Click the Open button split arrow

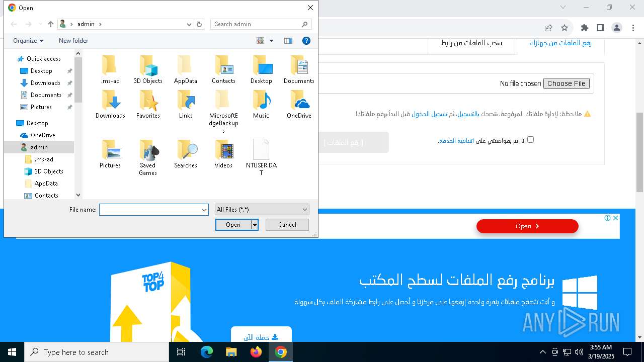(255, 225)
